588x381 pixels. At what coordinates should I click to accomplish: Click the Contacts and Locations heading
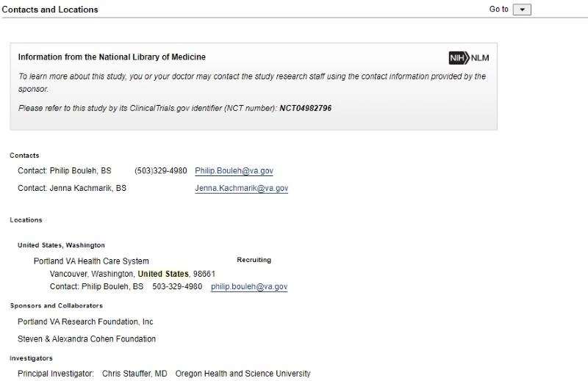(50, 10)
